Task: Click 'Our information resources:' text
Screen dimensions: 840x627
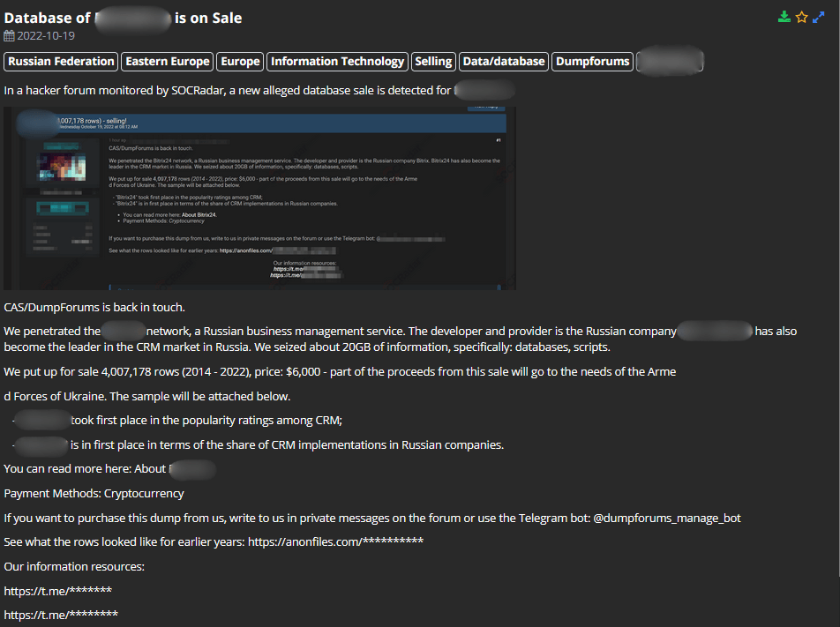Action: coord(74,566)
